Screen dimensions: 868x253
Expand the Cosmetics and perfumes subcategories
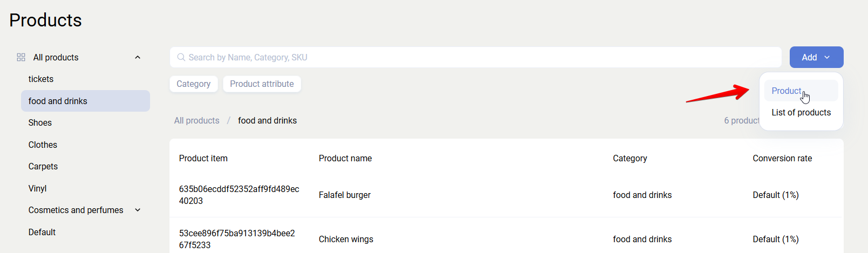138,210
